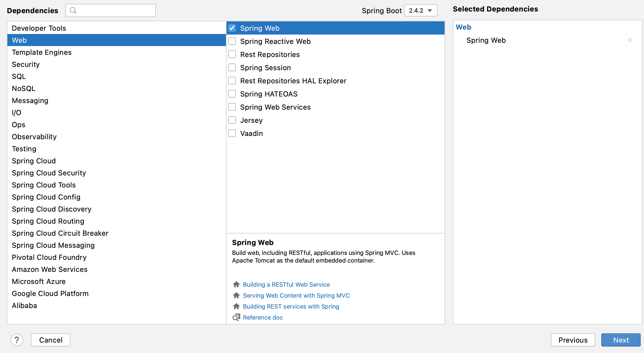Open the Spring Boot version dropdown
Viewport: 644px width, 353px height.
420,10
